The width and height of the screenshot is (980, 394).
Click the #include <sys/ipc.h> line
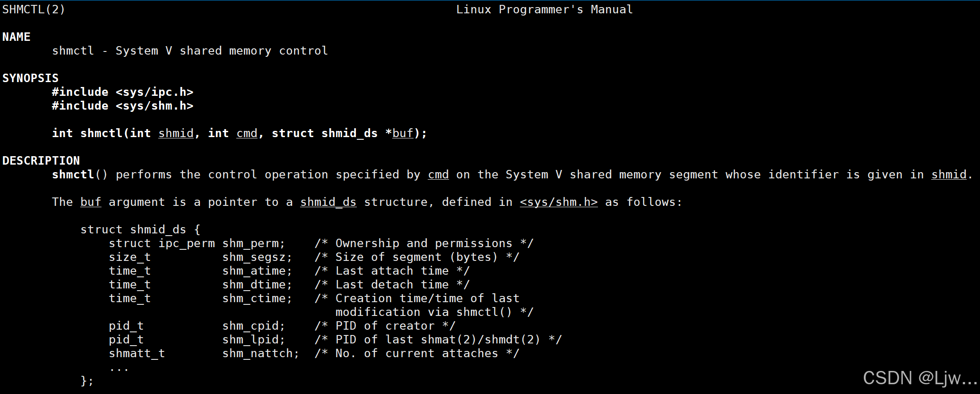point(123,92)
